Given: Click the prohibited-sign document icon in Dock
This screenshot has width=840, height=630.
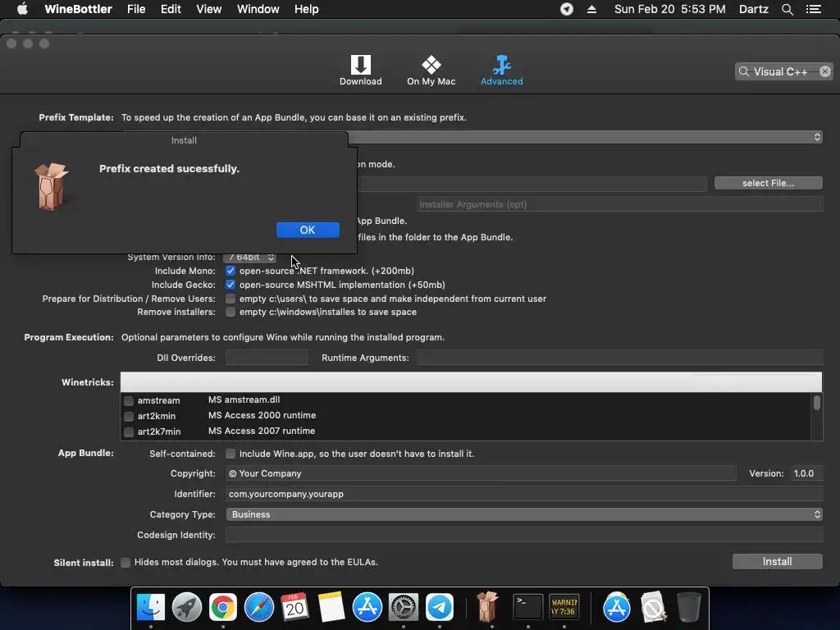Looking at the screenshot, I should coord(653,607).
